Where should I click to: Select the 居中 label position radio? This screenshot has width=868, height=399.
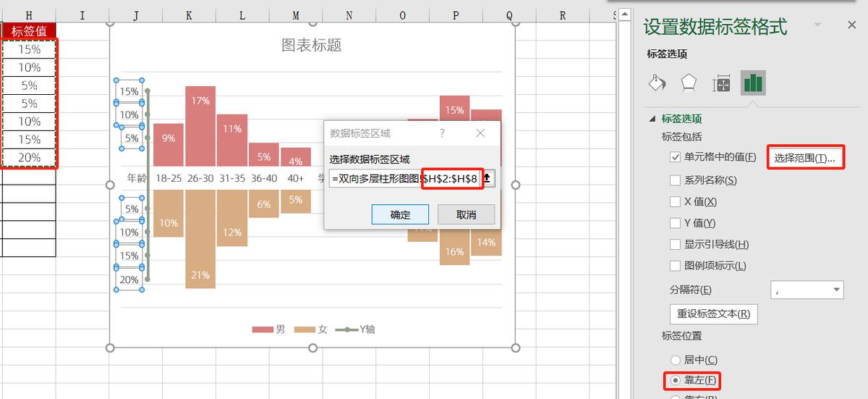[676, 360]
